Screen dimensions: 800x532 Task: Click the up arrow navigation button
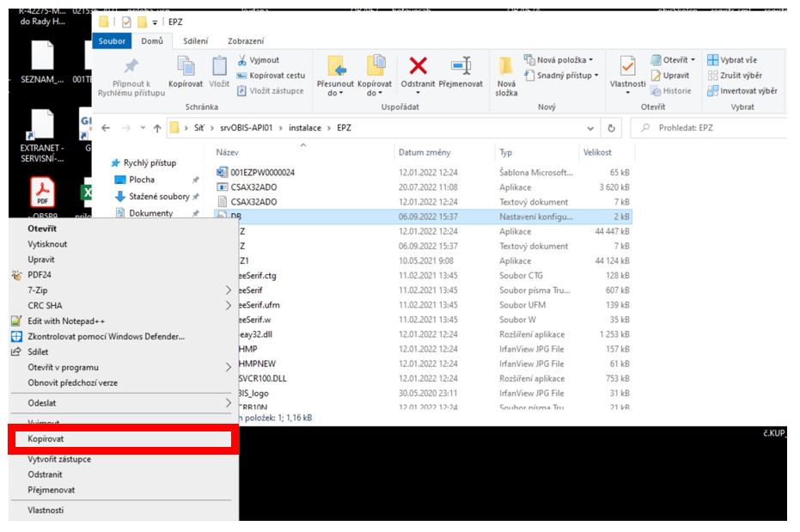click(155, 129)
